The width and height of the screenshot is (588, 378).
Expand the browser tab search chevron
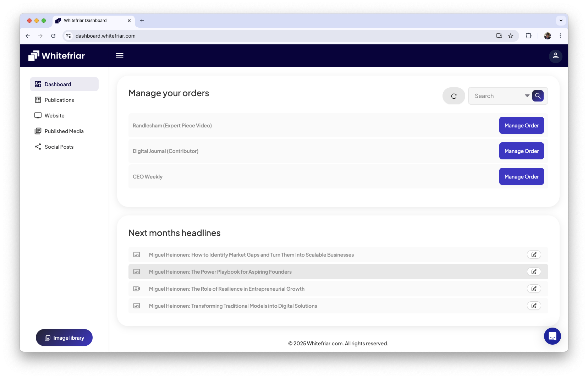[x=561, y=21]
